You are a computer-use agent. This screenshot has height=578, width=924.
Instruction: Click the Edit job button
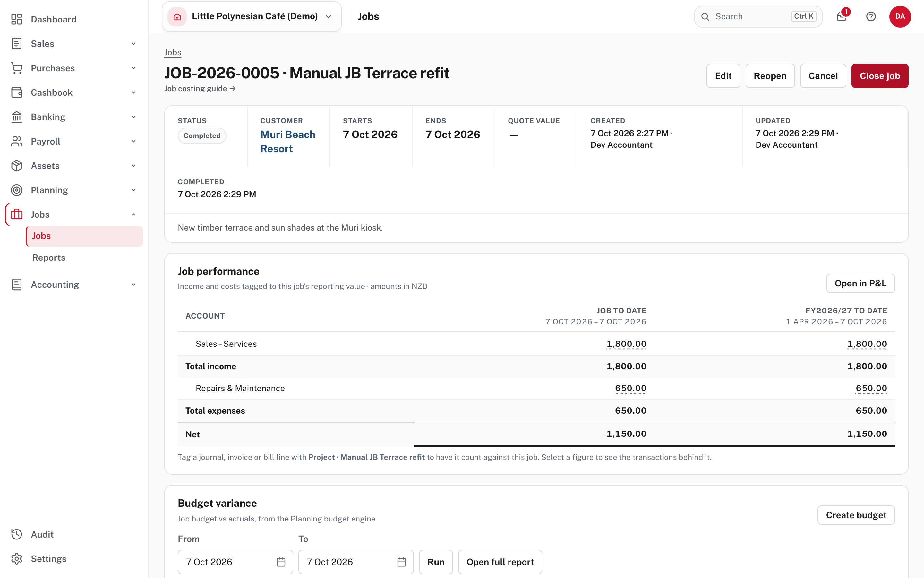click(x=723, y=76)
